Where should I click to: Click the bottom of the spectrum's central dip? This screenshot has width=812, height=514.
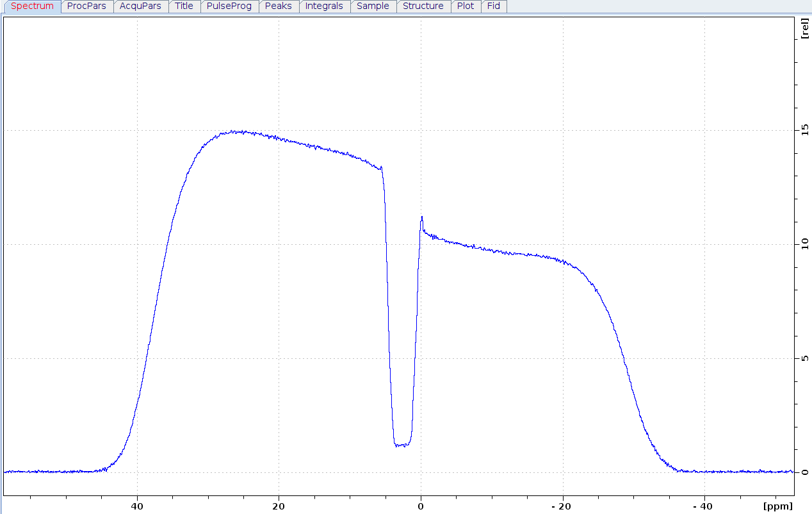(x=402, y=445)
